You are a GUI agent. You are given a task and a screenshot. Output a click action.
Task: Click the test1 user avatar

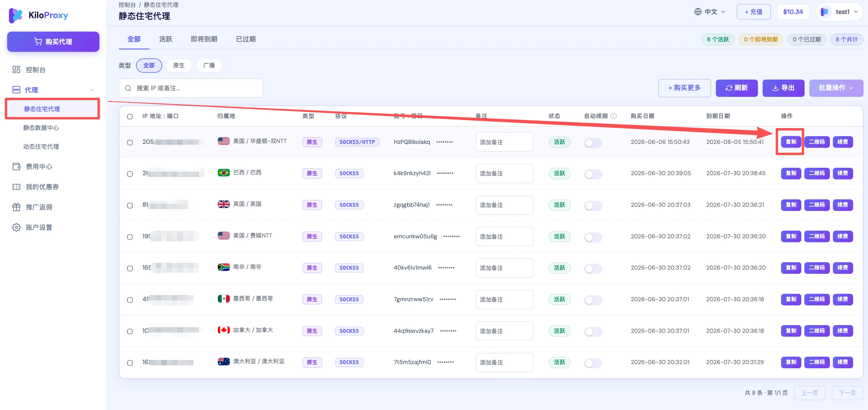[825, 12]
